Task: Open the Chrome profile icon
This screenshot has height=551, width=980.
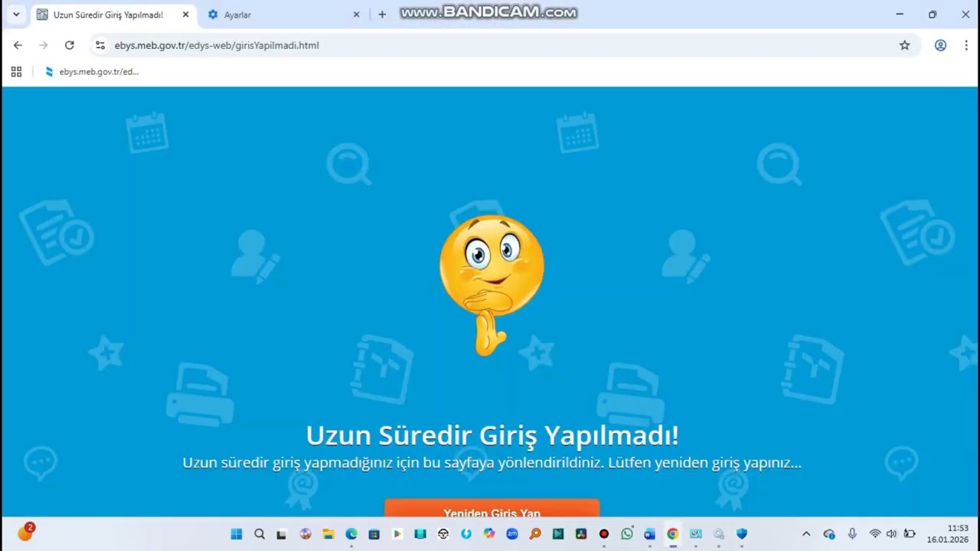Action: pos(940,45)
